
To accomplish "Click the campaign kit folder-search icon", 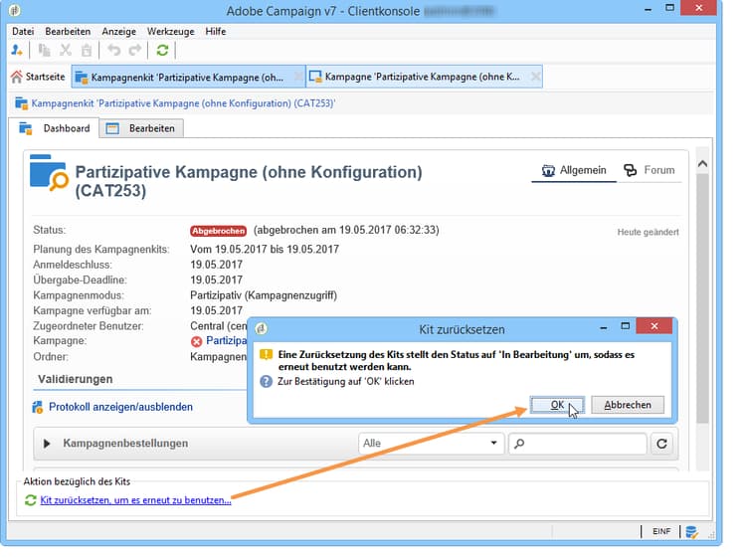I will [49, 173].
